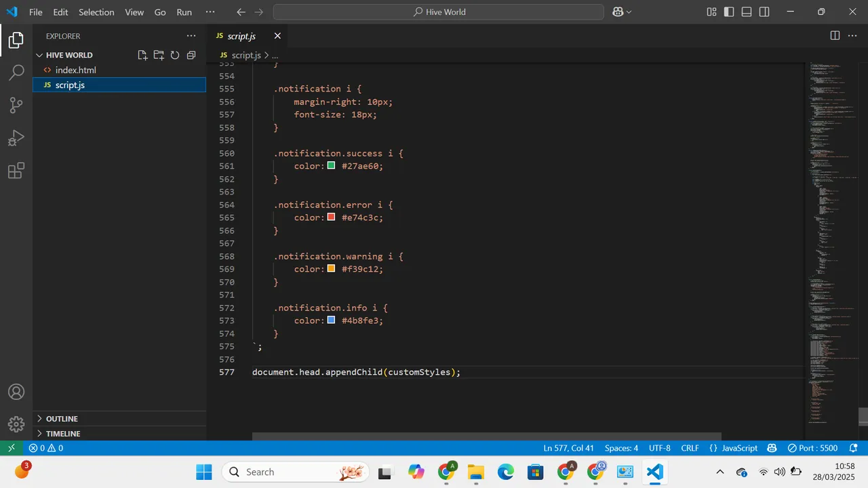Open the Go menu
868x488 pixels.
click(x=160, y=12)
